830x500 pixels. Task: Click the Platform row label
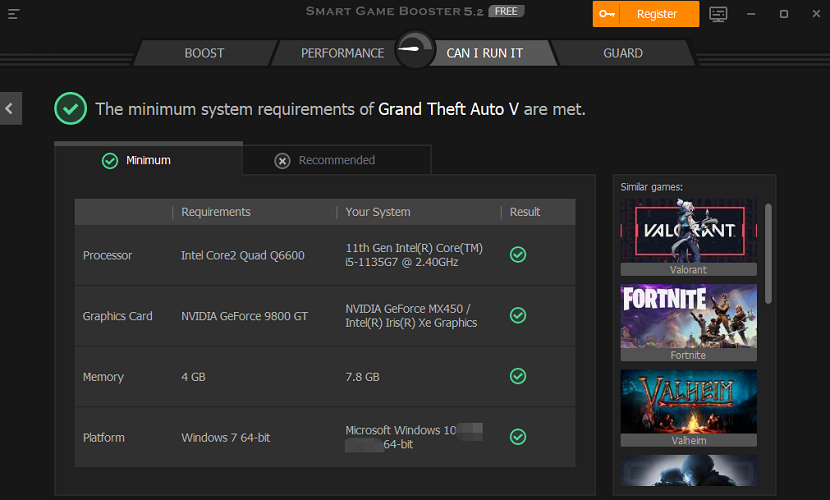tap(104, 438)
